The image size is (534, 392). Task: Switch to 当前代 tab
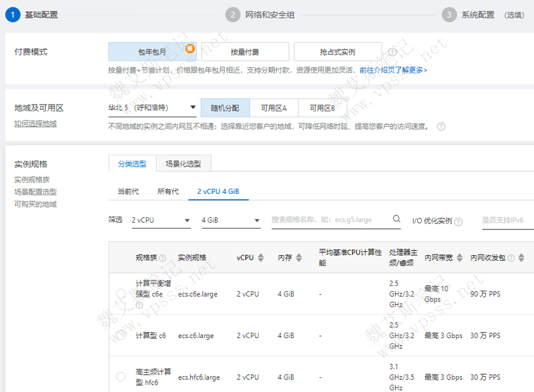[x=128, y=191]
